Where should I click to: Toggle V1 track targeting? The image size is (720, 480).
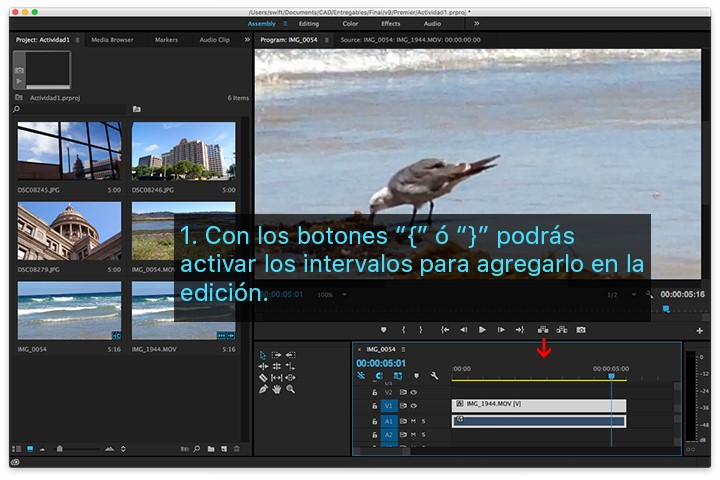[x=388, y=406]
